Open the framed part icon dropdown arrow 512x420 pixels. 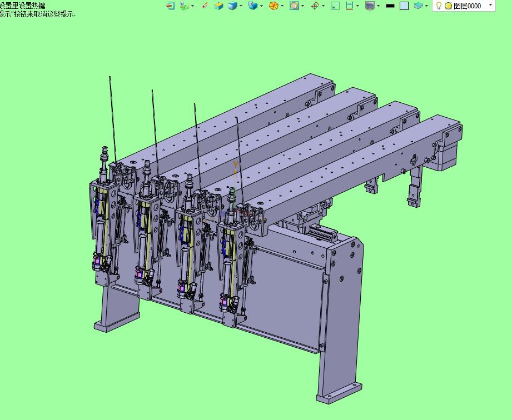pyautogui.click(x=302, y=6)
